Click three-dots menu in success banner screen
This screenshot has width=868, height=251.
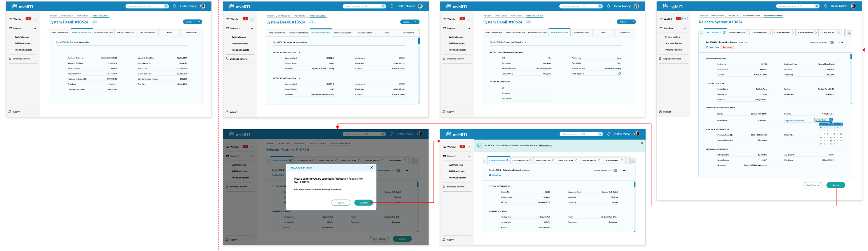tap(624, 170)
